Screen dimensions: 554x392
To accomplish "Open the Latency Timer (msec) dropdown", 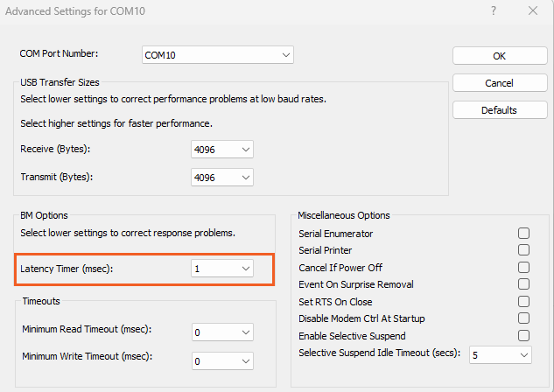I will [222, 269].
